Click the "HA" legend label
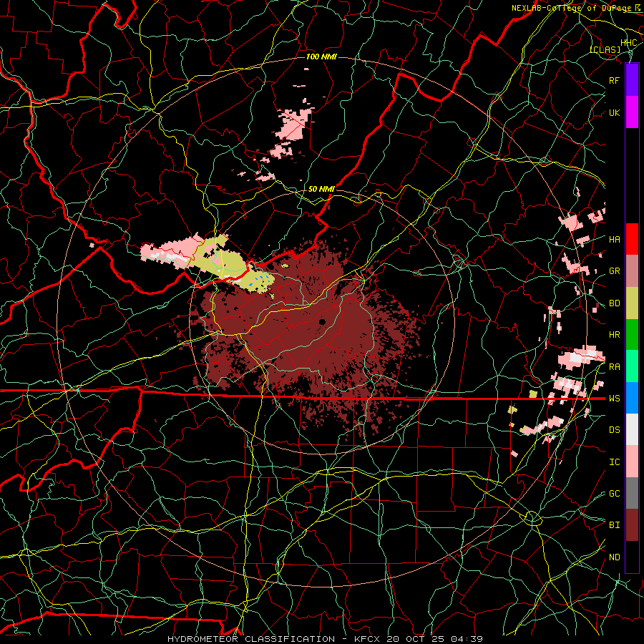The image size is (644, 644). coord(614,240)
